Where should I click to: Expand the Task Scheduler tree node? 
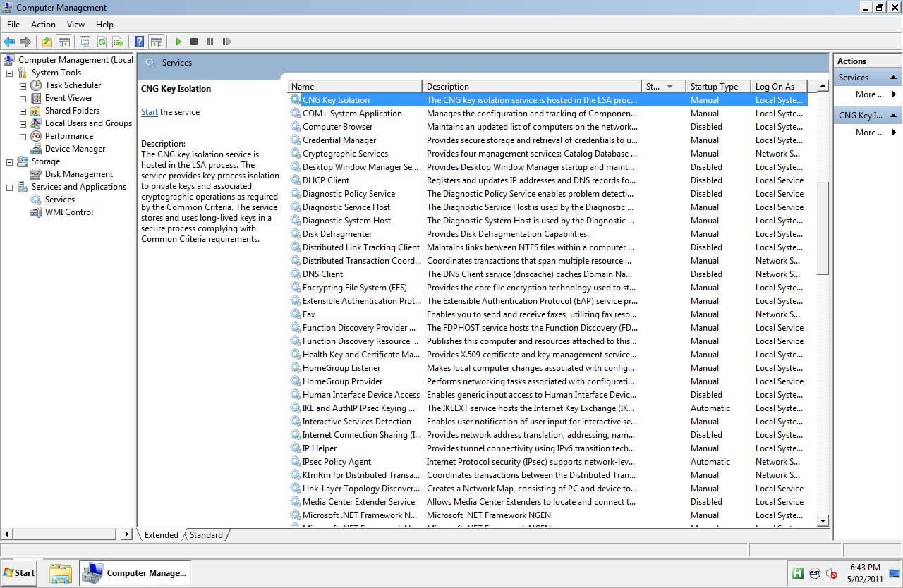23,85
